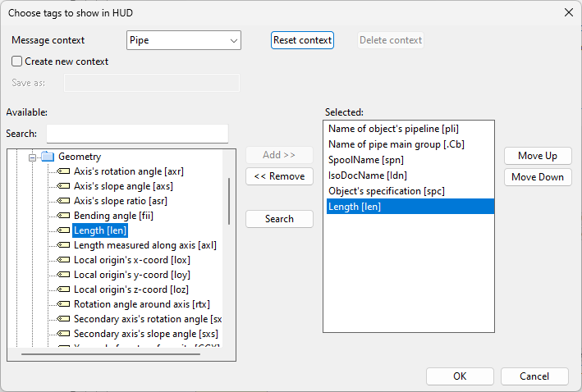Enable the Create new context checkbox

point(17,62)
